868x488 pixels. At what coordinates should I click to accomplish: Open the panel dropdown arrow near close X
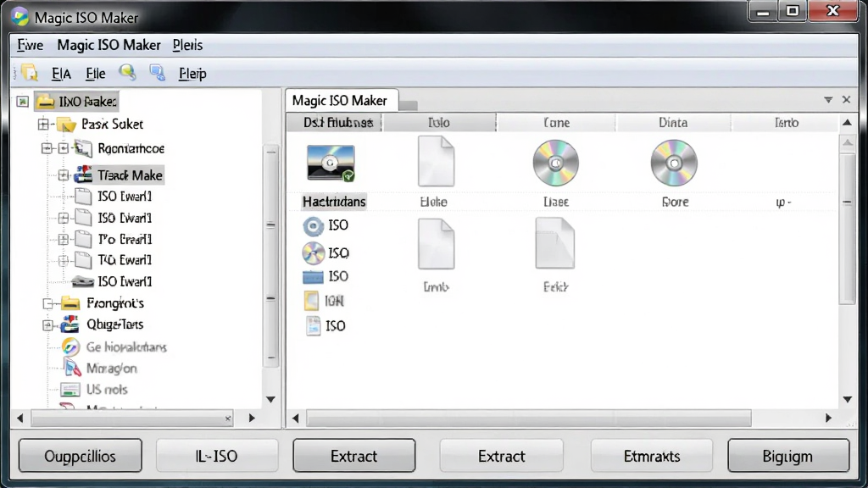[x=828, y=100]
